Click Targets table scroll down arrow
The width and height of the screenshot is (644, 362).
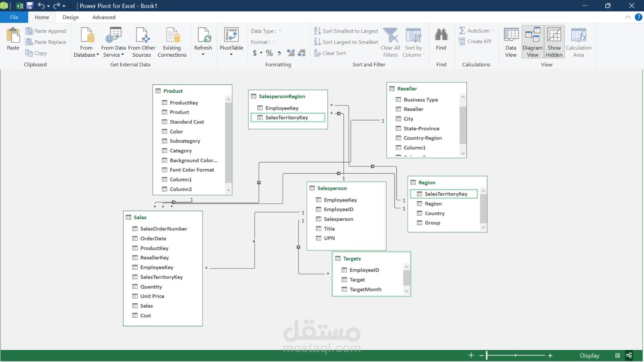407,291
